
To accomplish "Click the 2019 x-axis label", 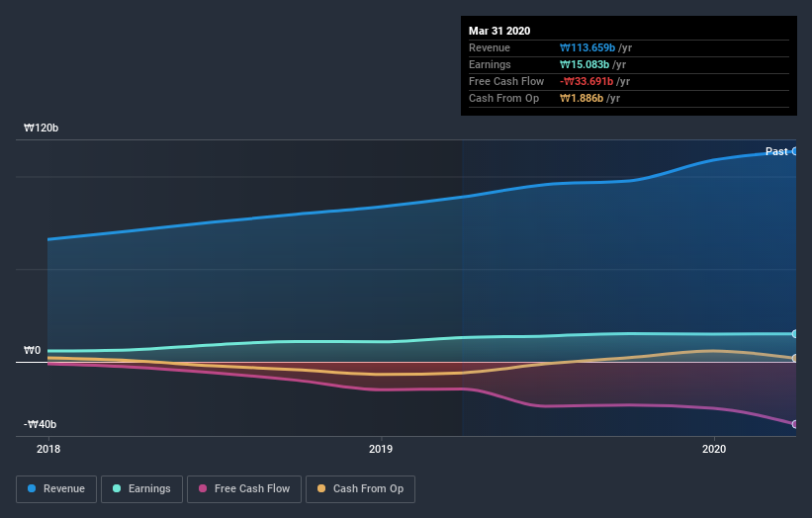I will point(381,449).
